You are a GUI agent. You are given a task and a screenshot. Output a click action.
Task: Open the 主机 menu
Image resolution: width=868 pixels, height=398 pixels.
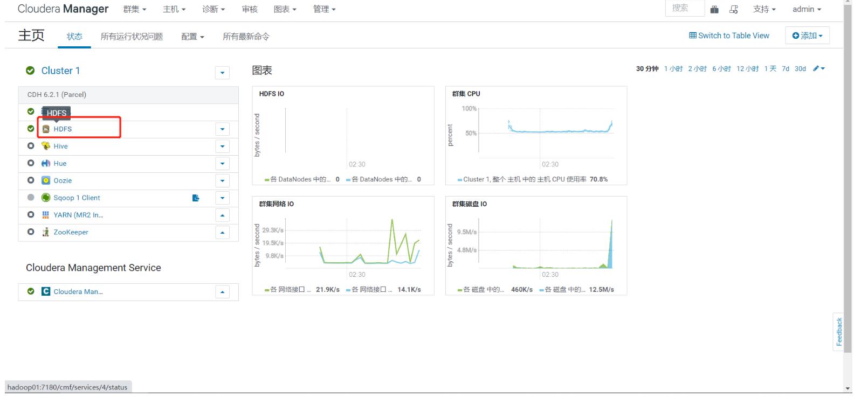pyautogui.click(x=174, y=9)
